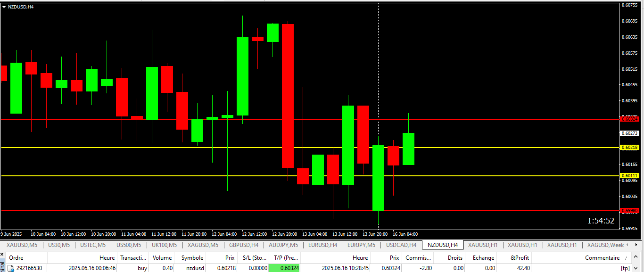
Task: Open the NZDUSD,H4 chart window menu arrow
Action: point(4,7)
